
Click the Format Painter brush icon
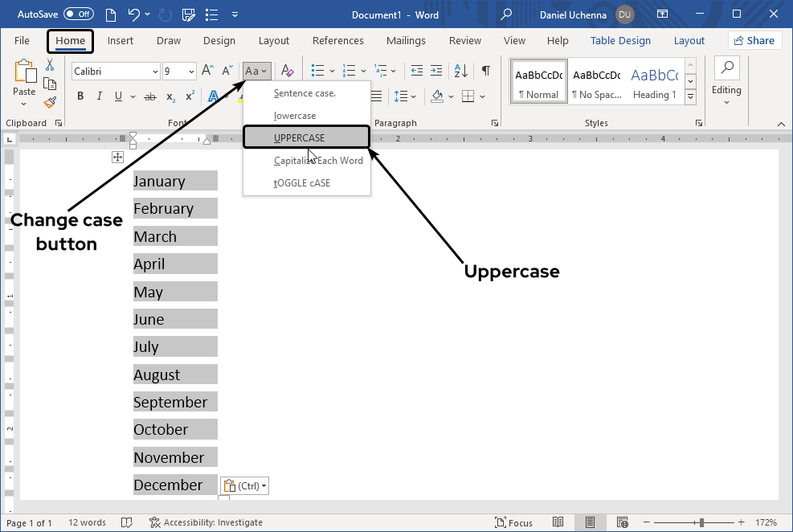click(x=50, y=102)
